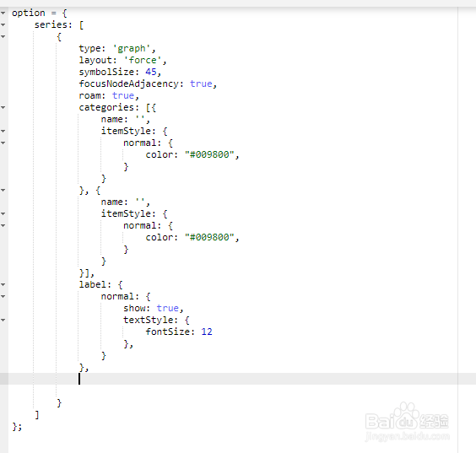Click the 'layout' property name

pos(95,60)
